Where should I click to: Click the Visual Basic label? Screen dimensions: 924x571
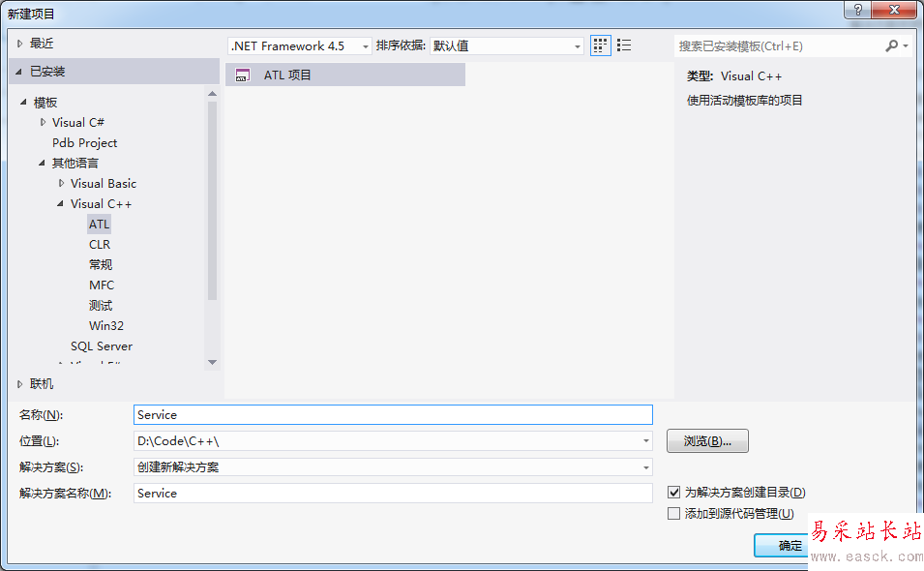click(x=104, y=183)
